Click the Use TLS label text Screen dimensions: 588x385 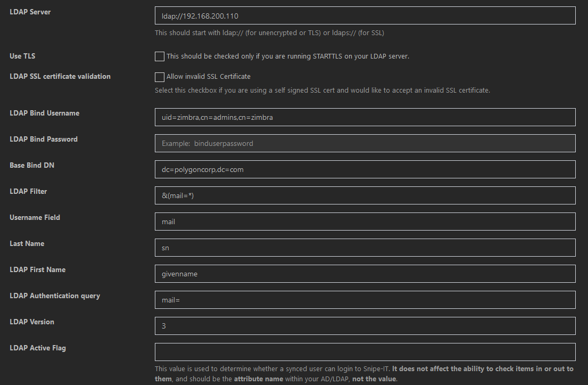point(22,56)
